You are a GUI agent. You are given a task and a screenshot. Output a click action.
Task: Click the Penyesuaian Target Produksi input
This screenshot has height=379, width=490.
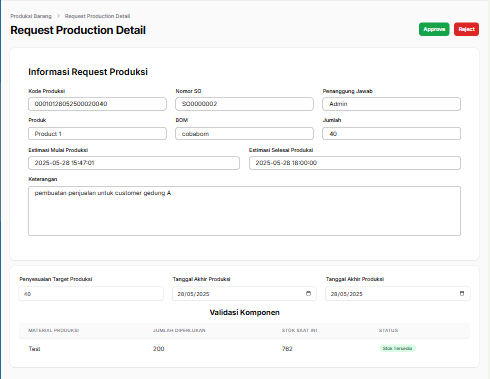[x=91, y=294]
